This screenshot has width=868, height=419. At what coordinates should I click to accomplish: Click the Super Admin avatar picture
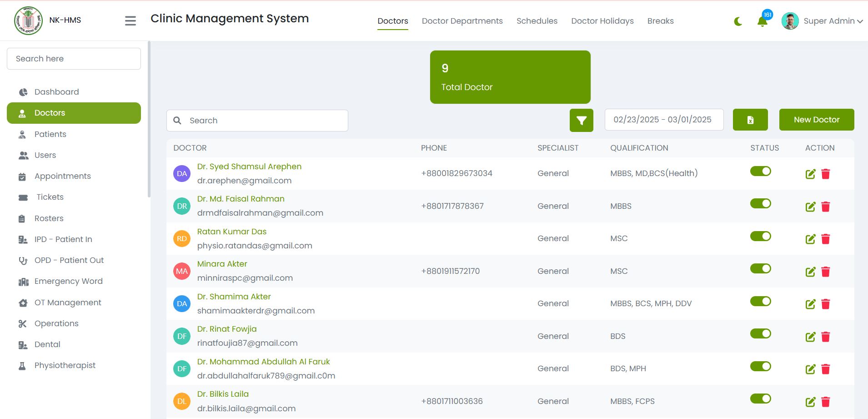pyautogui.click(x=790, y=21)
